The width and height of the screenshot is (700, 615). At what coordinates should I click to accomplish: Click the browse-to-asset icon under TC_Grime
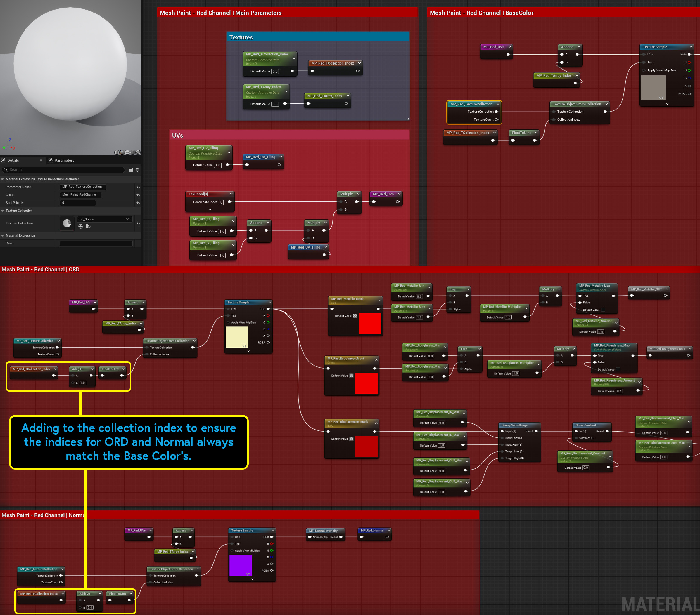(88, 227)
